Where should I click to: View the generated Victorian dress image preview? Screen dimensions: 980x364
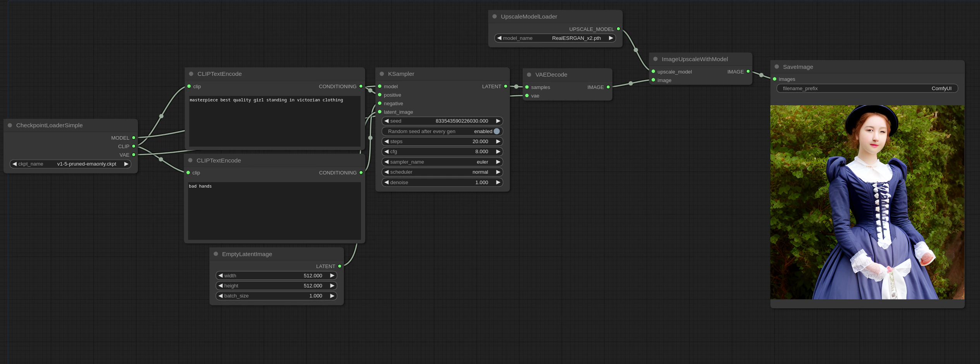(x=867, y=201)
